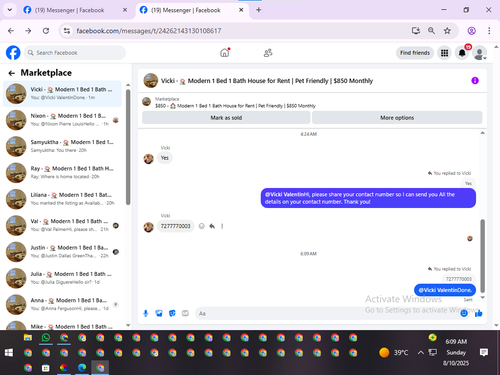Open the Windows notification center
Screen dimensions: 500x375
[484, 352]
